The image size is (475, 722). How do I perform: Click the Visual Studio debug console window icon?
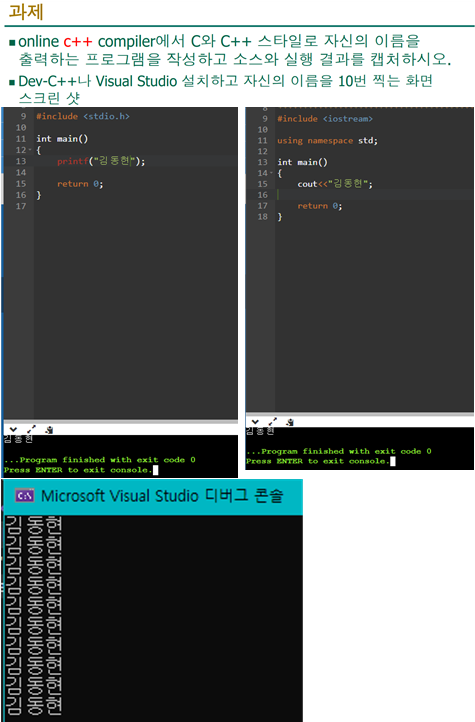24,496
